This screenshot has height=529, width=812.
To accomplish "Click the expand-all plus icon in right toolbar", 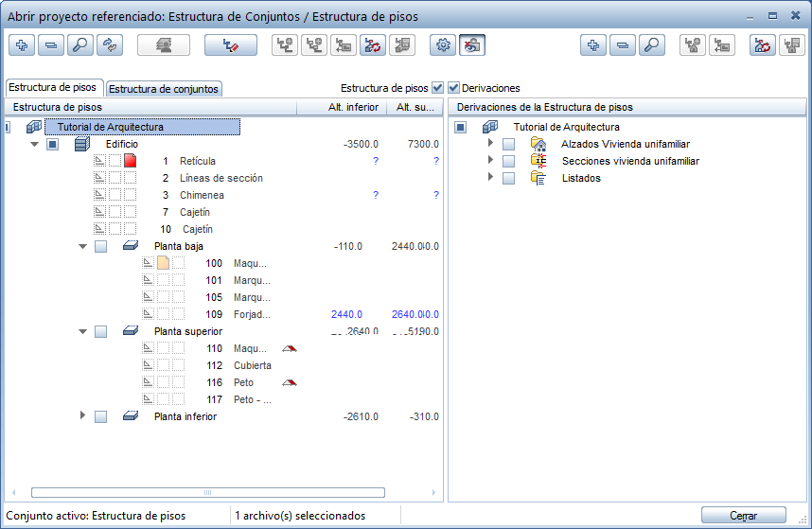I will pyautogui.click(x=593, y=44).
